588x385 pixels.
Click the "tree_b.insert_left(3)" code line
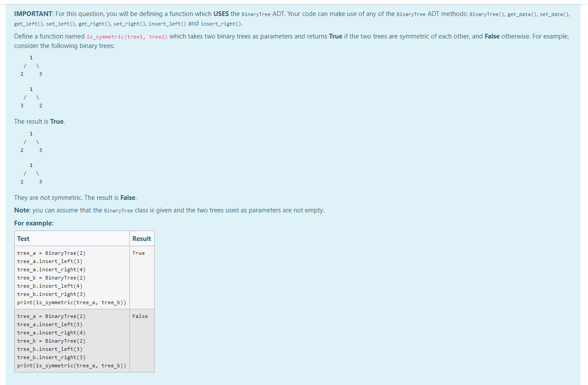pos(50,349)
